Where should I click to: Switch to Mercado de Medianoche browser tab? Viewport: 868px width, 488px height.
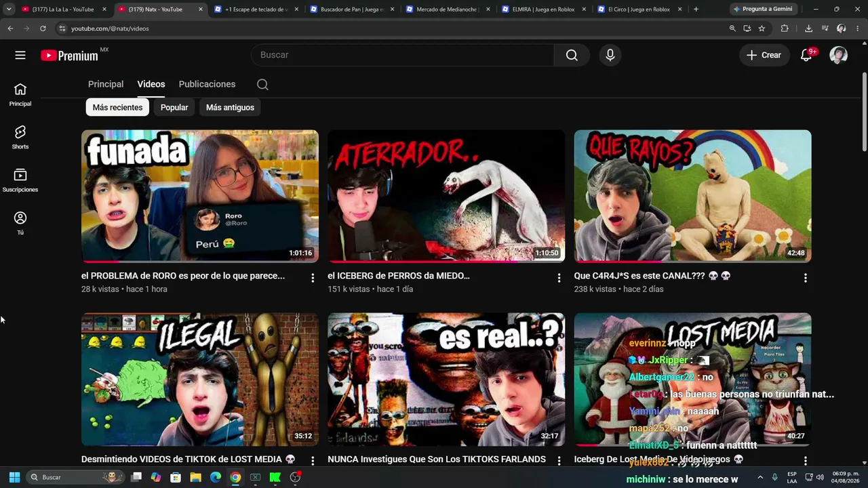click(x=448, y=9)
